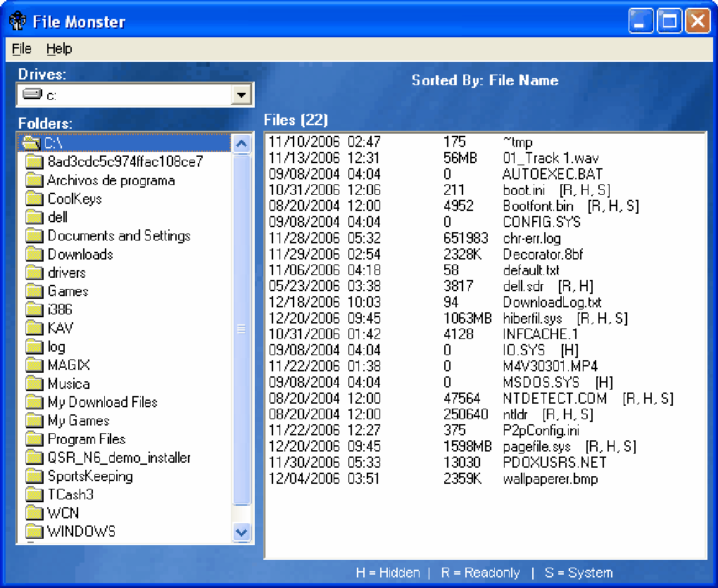Click the KAV folder icon
Viewport: 718px width, 588px height.
34,328
